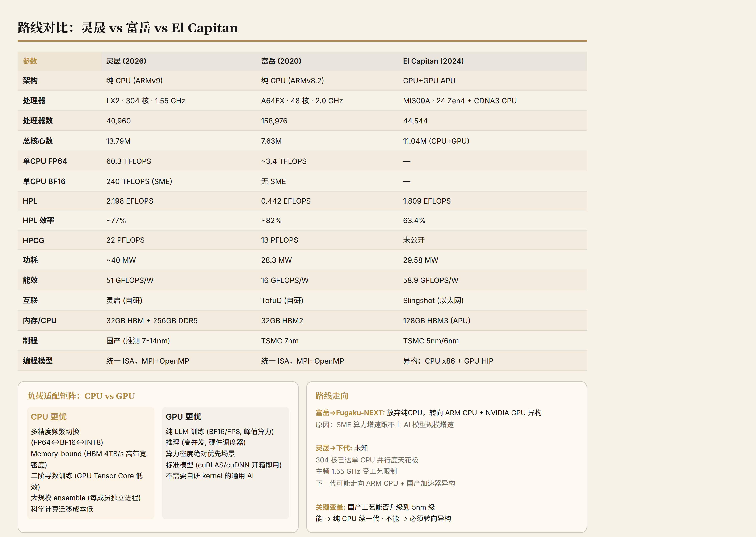This screenshot has height=537, width=756.
Task: Click the line 不需要自研 kernel 的通用 AI
Action: [210, 476]
